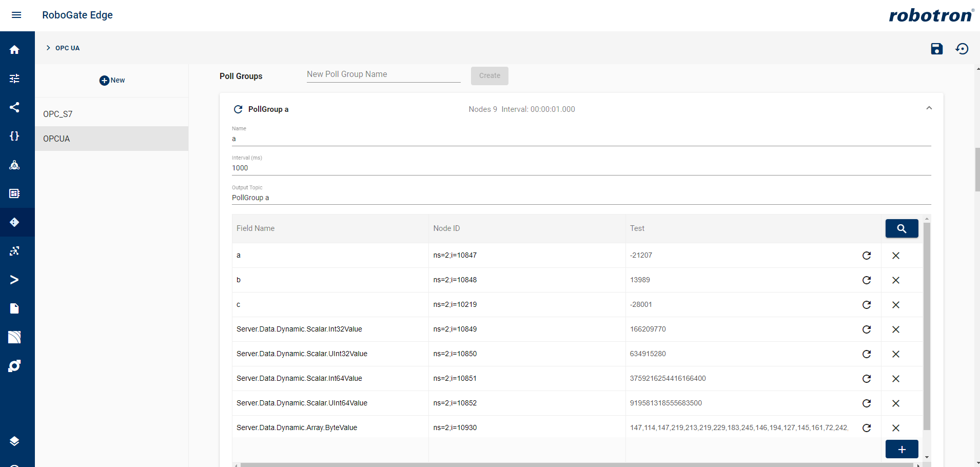980x467 pixels.
Task: Add a new OPC connection
Action: [x=112, y=80]
